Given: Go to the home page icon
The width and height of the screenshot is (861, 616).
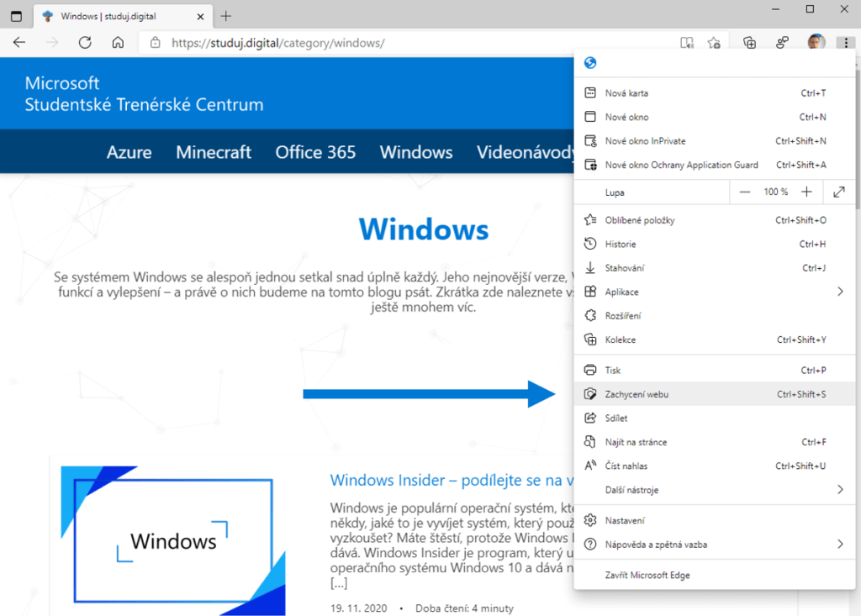Looking at the screenshot, I should pos(118,43).
